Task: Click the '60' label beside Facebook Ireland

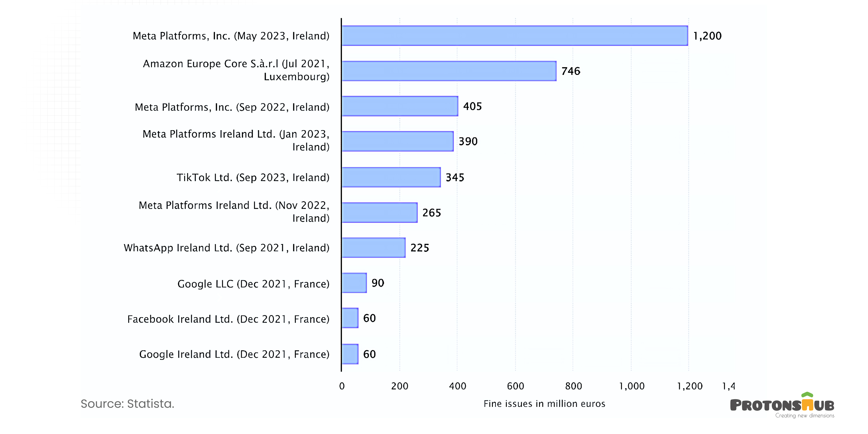Action: pyautogui.click(x=369, y=318)
